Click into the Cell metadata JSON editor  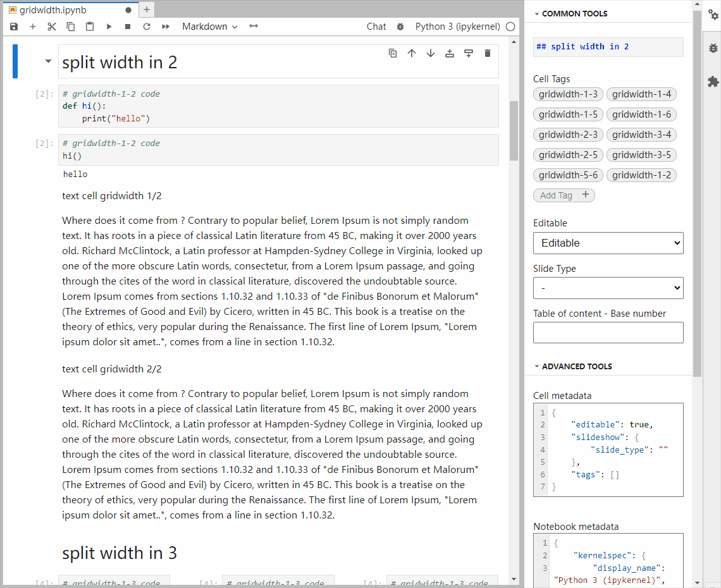608,450
